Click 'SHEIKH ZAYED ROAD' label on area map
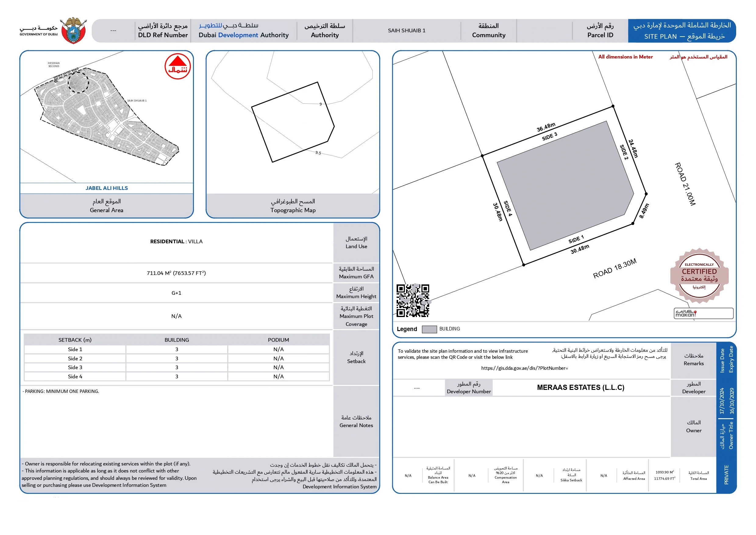The image size is (756, 535). point(66,73)
